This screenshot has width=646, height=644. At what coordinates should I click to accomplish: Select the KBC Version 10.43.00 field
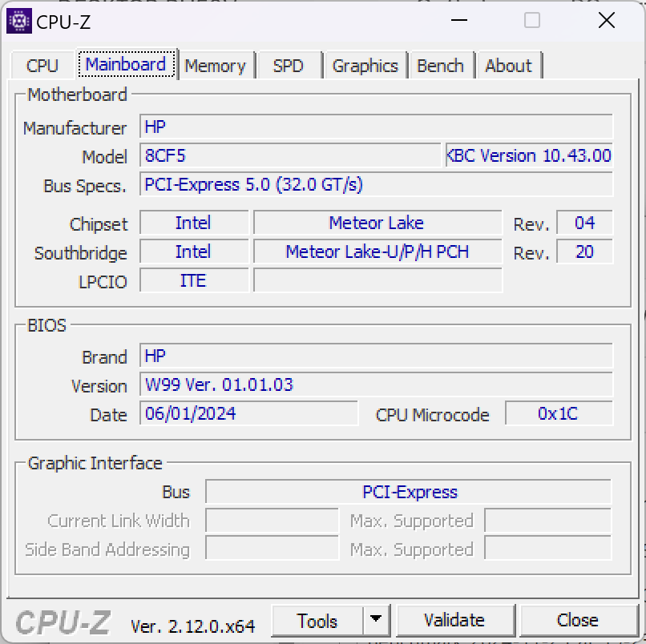click(529, 155)
